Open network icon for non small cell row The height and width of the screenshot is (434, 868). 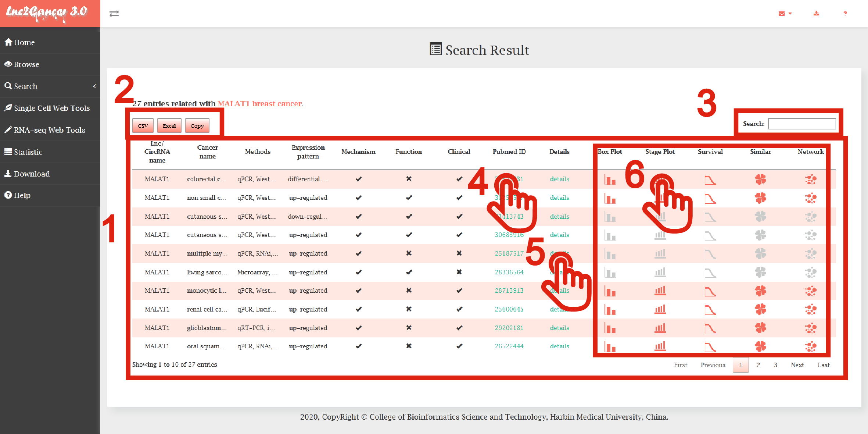pyautogui.click(x=811, y=198)
